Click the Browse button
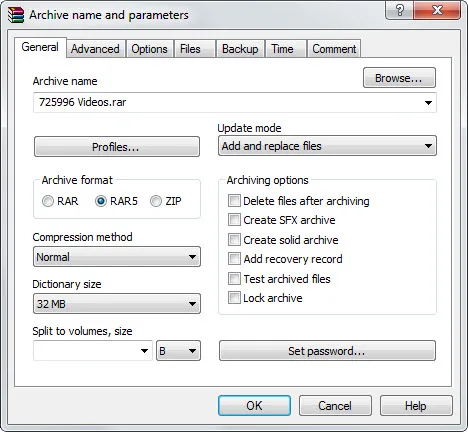This screenshot has width=468, height=432. (x=399, y=78)
